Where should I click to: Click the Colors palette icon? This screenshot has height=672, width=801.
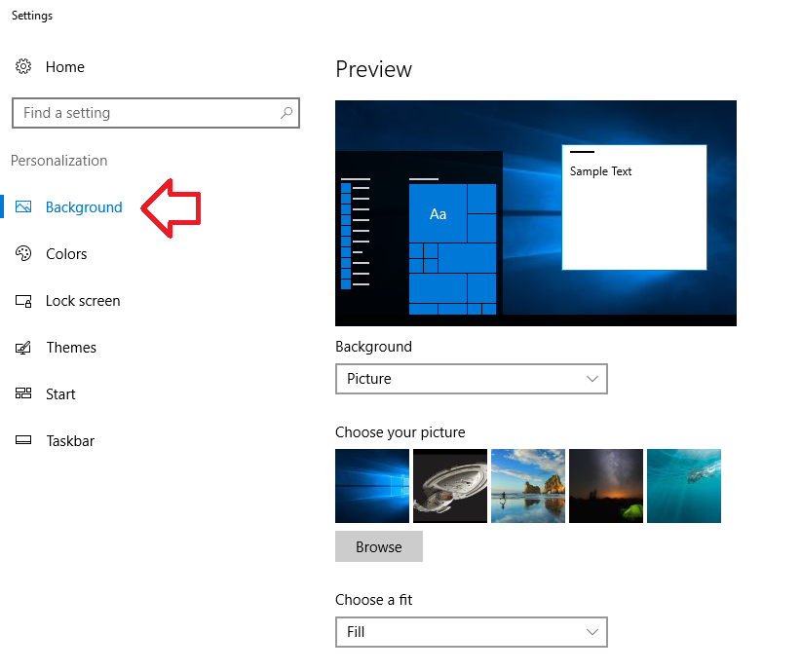(x=23, y=253)
